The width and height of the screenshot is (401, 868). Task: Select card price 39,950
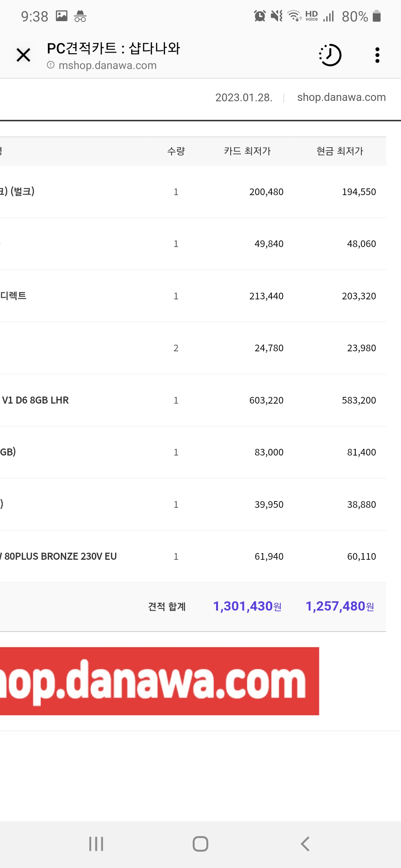point(269,504)
